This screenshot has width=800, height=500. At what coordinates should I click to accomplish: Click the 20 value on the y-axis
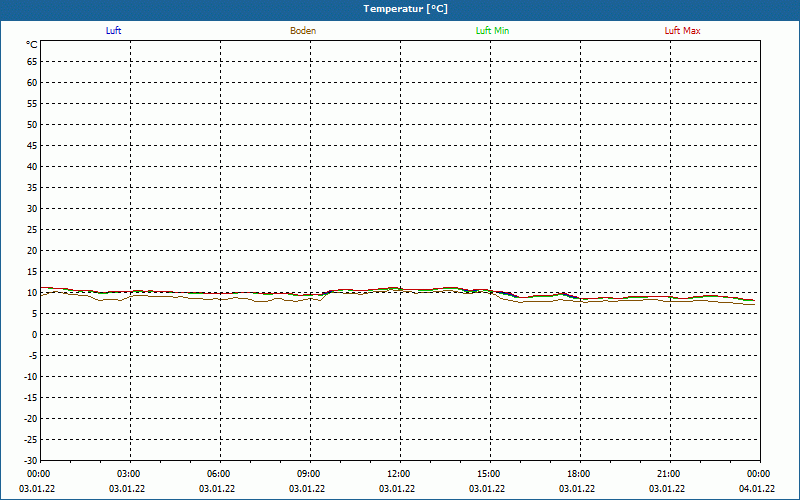(x=32, y=251)
